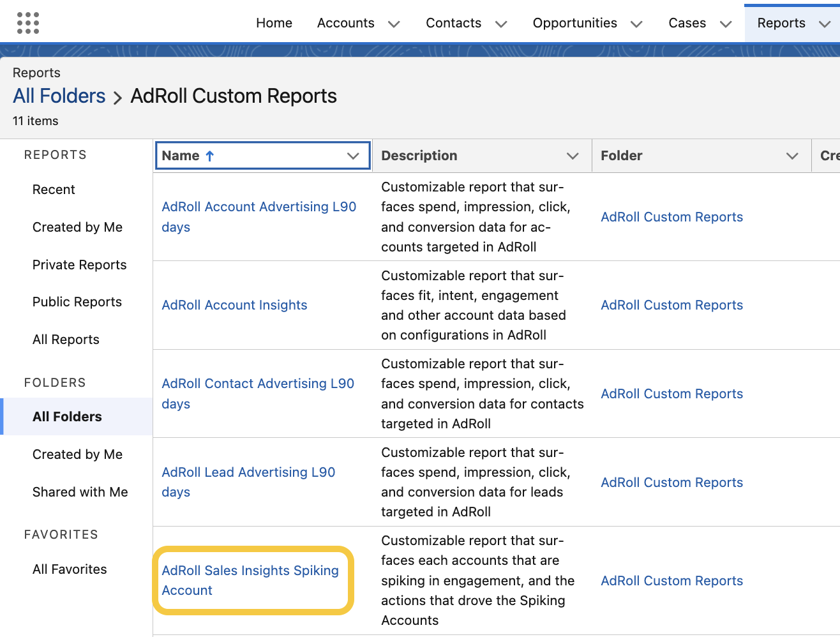Open the Cases tab chevron menu
This screenshot has width=840, height=637.
pyautogui.click(x=725, y=24)
